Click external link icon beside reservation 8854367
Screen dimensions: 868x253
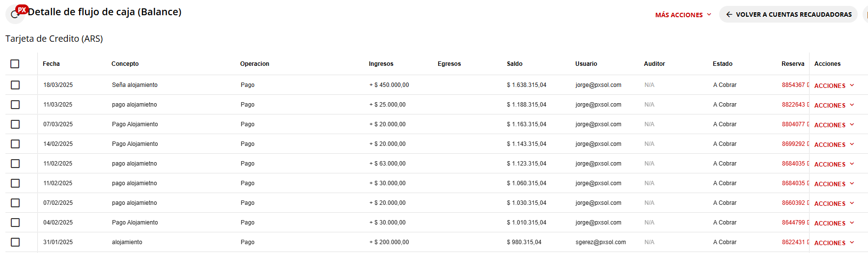click(x=808, y=85)
